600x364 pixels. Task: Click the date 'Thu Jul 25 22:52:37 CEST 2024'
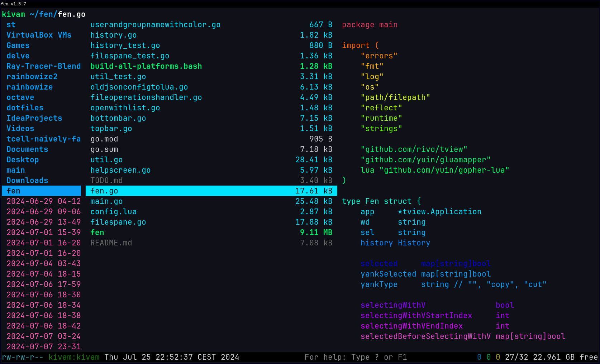click(172, 357)
